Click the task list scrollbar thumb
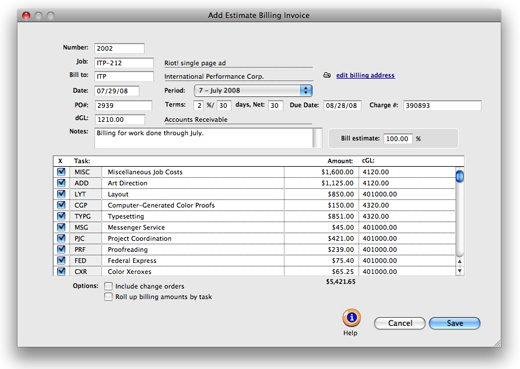The image size is (520, 369). (x=460, y=176)
